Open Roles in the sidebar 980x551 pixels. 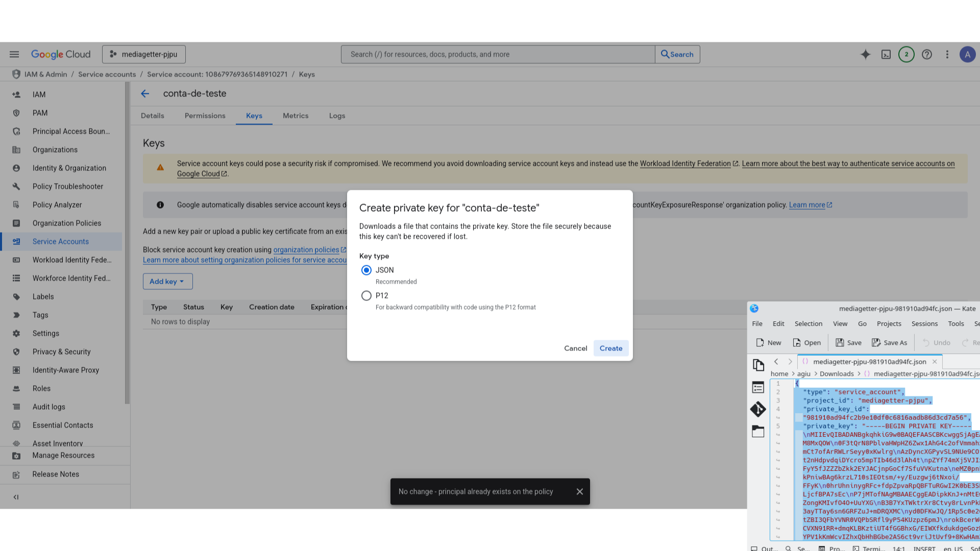tap(62, 389)
